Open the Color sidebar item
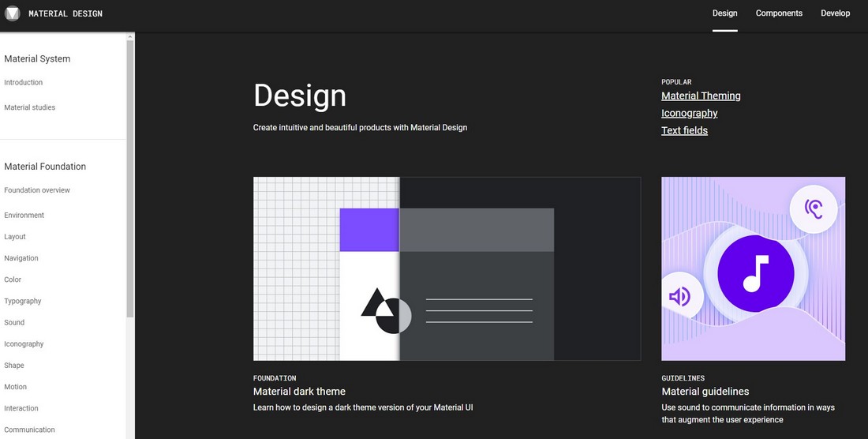 coord(13,280)
